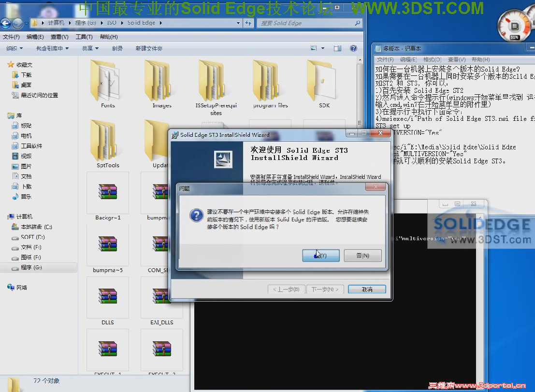Open the Fonts folder in Explorer
This screenshot has height=392, width=535.
pos(107,84)
